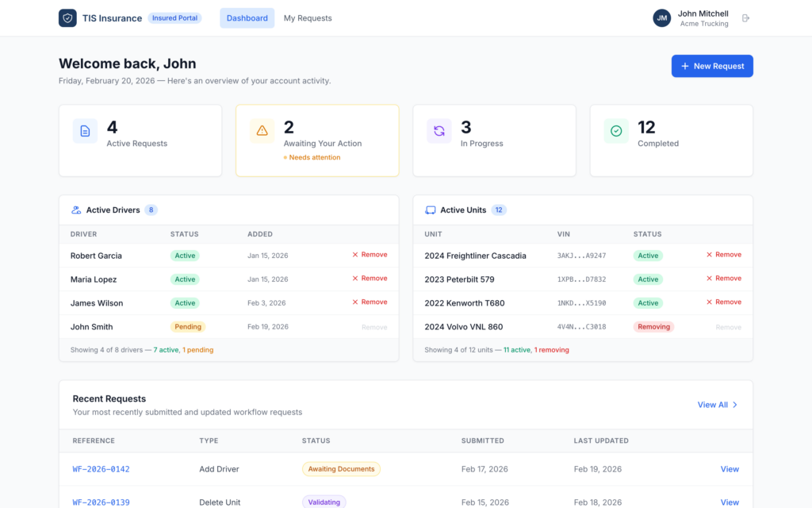Click VIN 4V4N...C3018
Viewport: 812px width, 508px height.
coord(581,327)
